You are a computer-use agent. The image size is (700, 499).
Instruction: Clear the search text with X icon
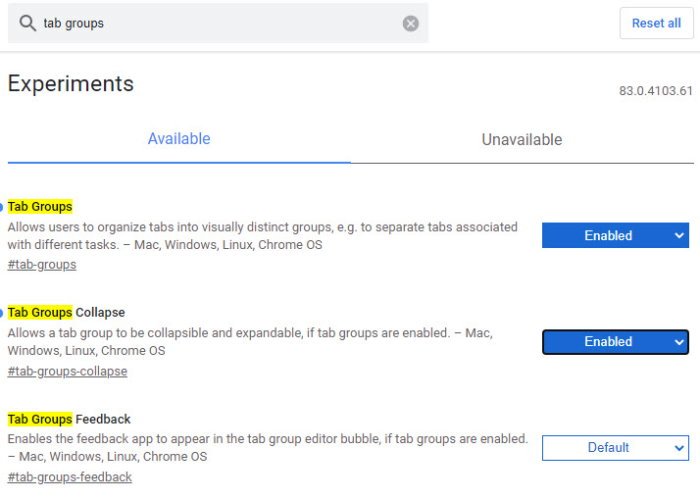[x=411, y=23]
